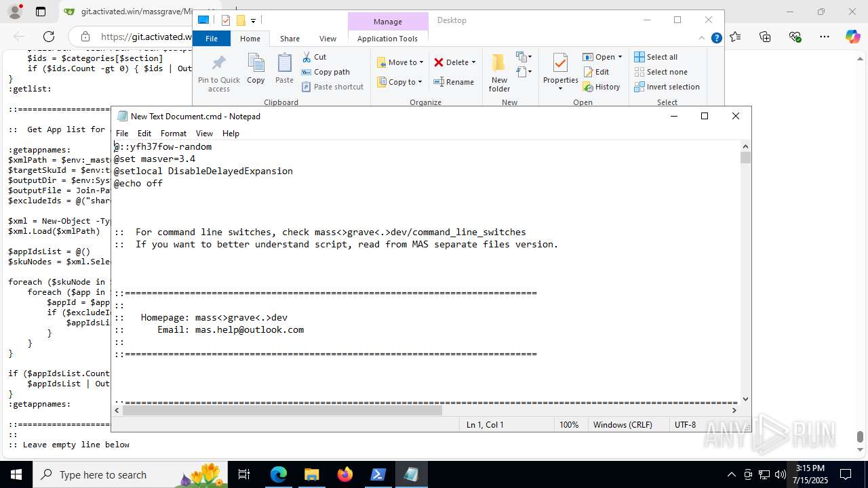The height and width of the screenshot is (488, 868).
Task: Click Paste shortcut in the ribbon
Action: click(332, 87)
